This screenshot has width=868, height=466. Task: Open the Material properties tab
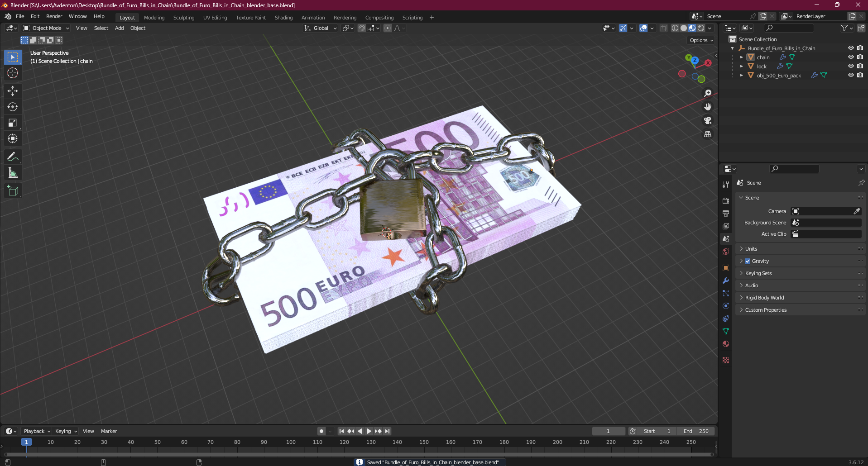[x=726, y=344]
